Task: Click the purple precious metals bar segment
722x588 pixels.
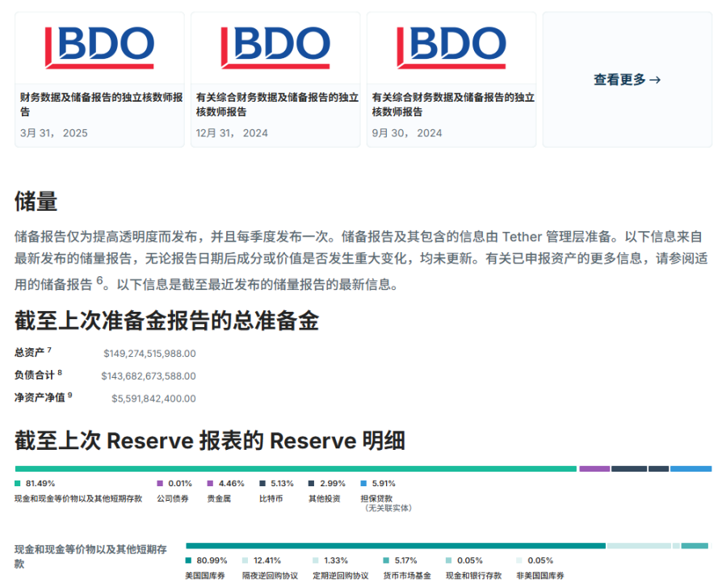Action: 594,468
